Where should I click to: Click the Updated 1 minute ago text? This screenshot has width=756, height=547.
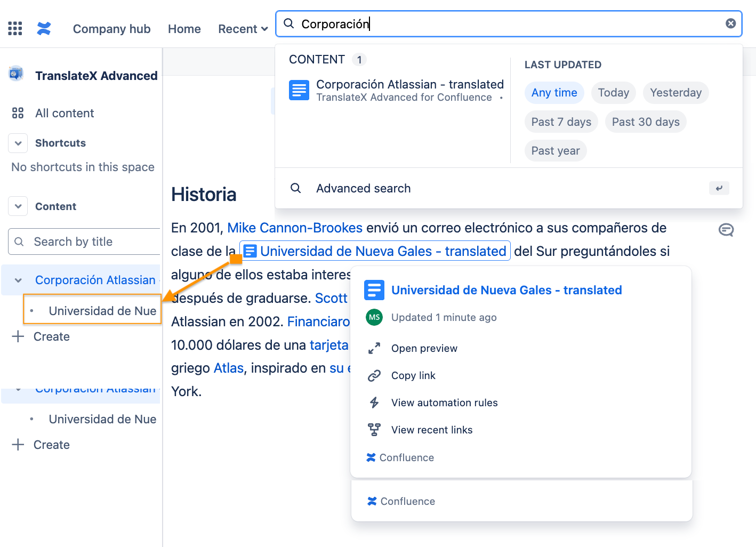coord(444,317)
